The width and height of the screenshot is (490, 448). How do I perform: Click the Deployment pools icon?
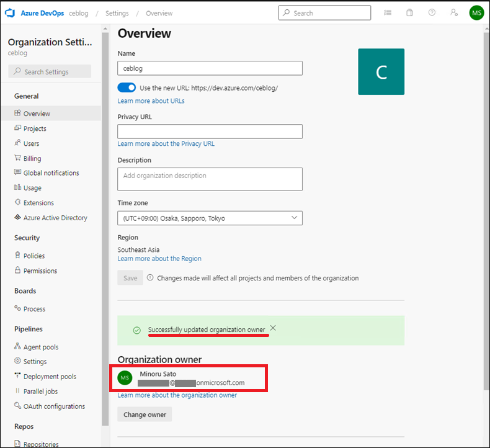[x=17, y=375]
